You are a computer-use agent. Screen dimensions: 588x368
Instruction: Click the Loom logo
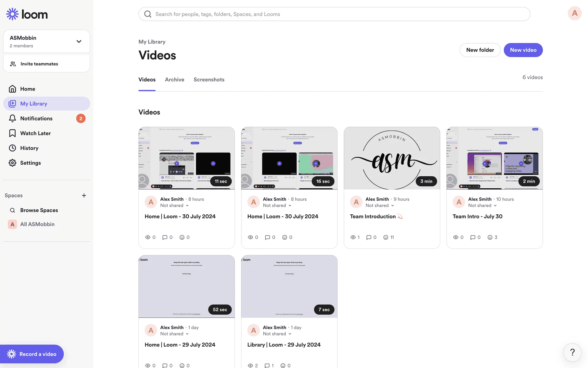click(x=27, y=14)
